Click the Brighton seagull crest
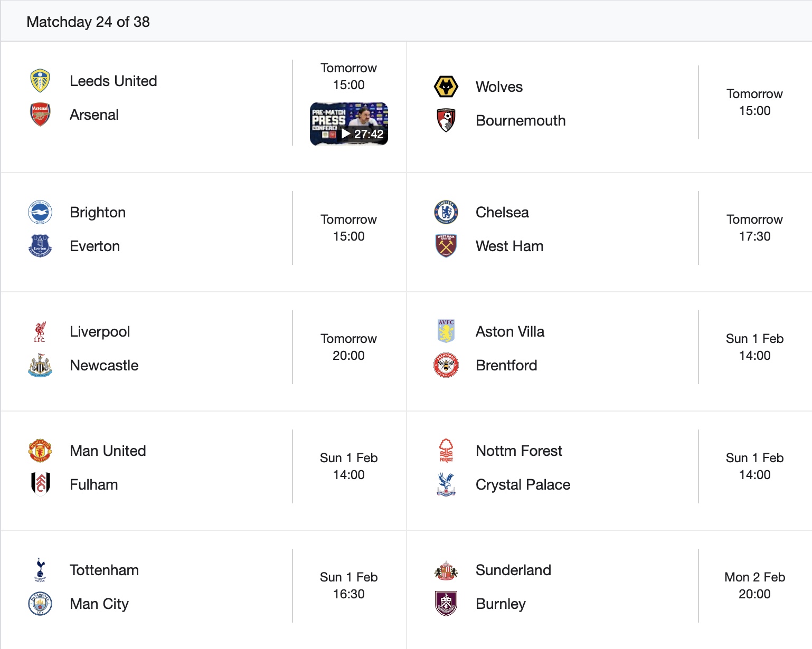812x649 pixels. pyautogui.click(x=40, y=212)
